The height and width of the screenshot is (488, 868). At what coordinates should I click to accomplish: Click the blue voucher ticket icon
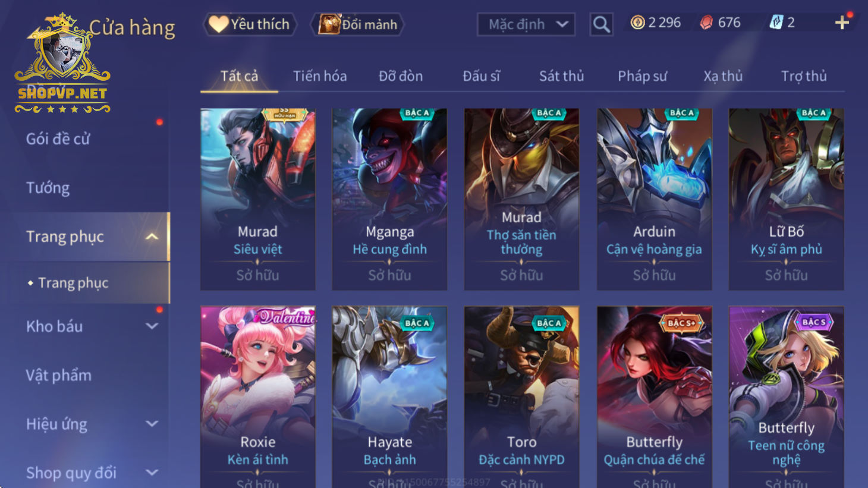click(x=776, y=23)
